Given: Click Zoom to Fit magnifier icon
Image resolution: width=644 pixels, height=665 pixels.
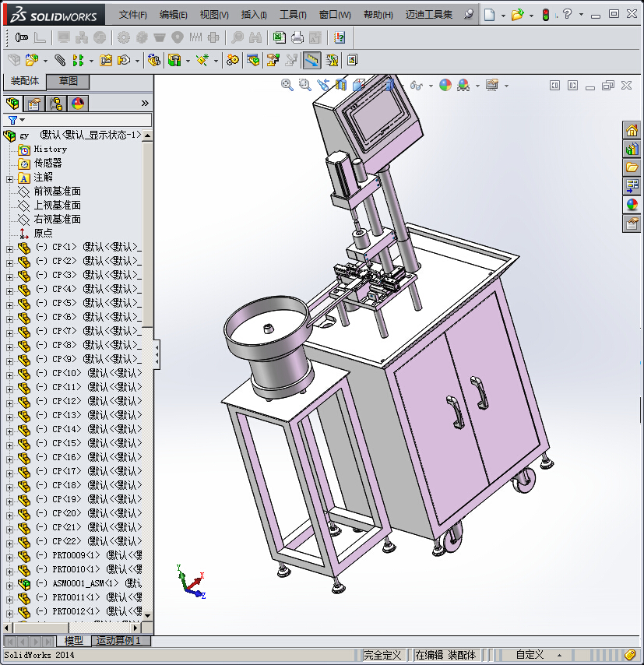Looking at the screenshot, I should coord(287,85).
